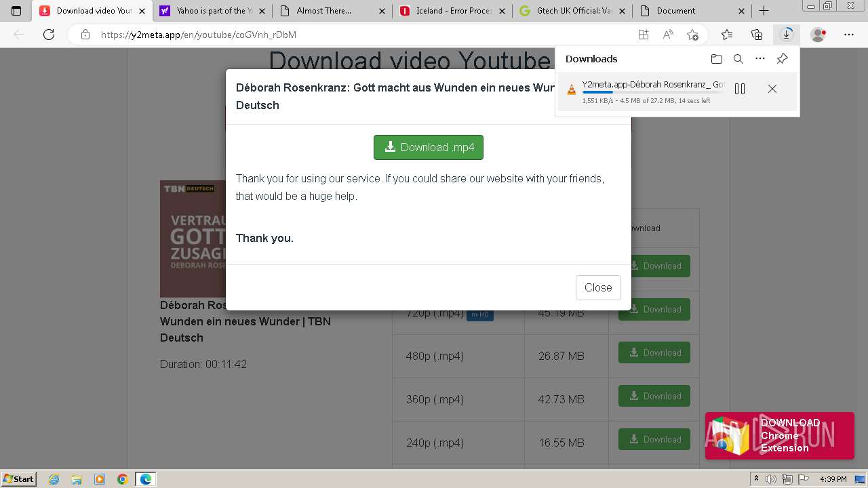This screenshot has width=868, height=488.
Task: Click the Download Chrome Extension banner
Action: point(780,436)
